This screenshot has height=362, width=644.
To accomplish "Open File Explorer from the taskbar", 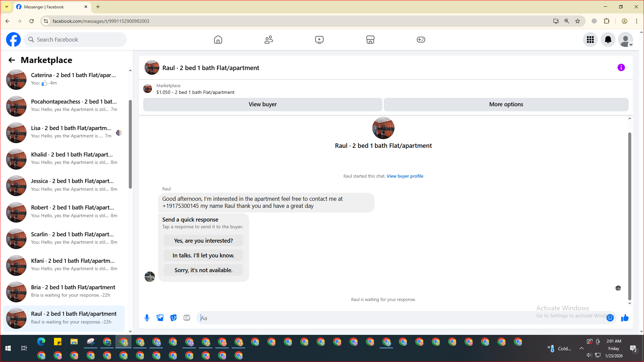I will click(74, 342).
